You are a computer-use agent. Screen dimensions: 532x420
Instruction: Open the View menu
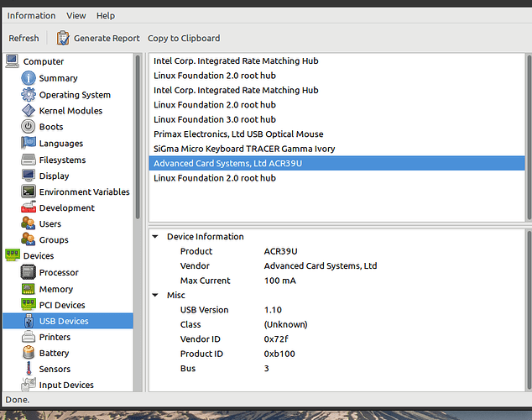coord(76,15)
